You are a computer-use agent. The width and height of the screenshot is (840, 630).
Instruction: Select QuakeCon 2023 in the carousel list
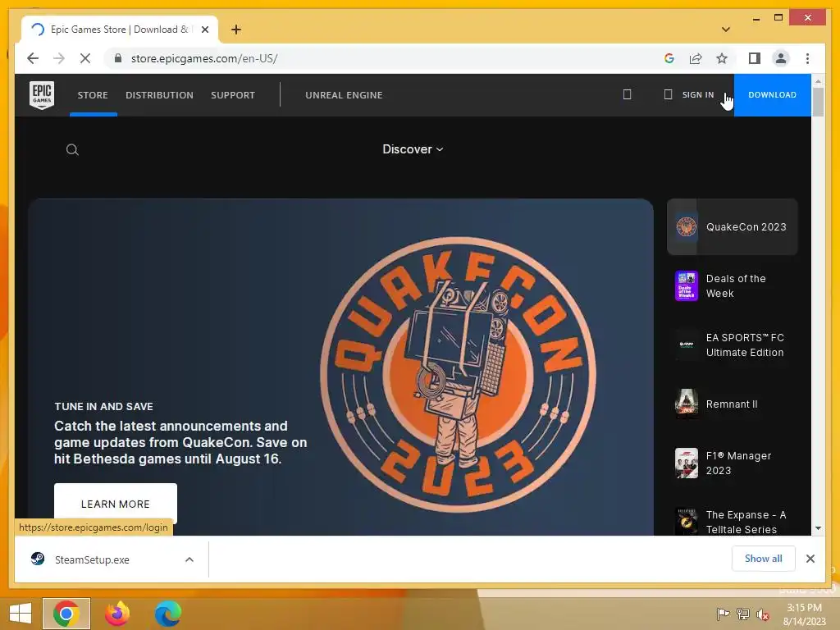pos(733,226)
